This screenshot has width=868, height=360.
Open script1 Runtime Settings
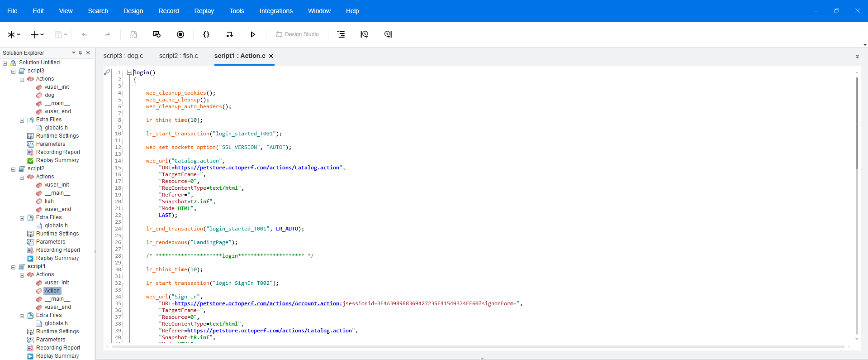(57, 331)
